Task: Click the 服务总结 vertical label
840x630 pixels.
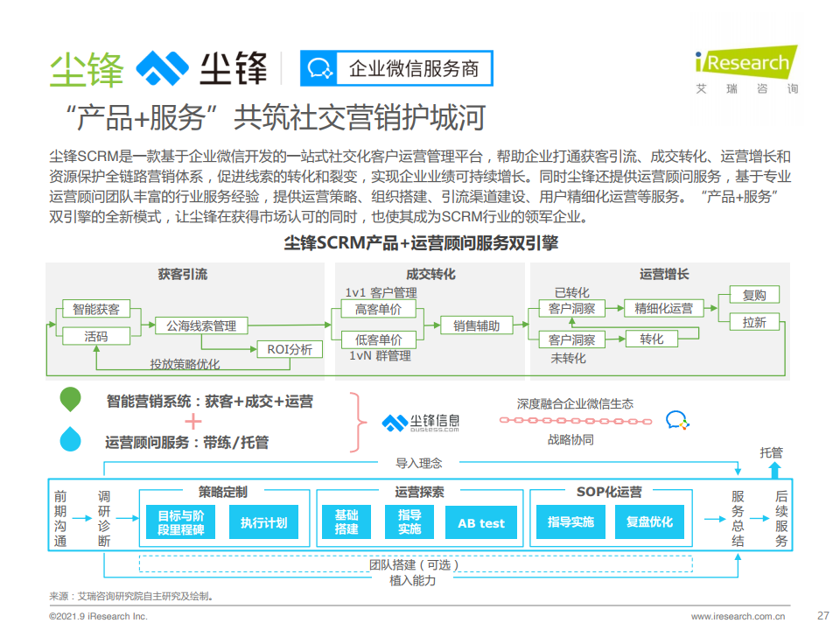Action: (x=738, y=519)
